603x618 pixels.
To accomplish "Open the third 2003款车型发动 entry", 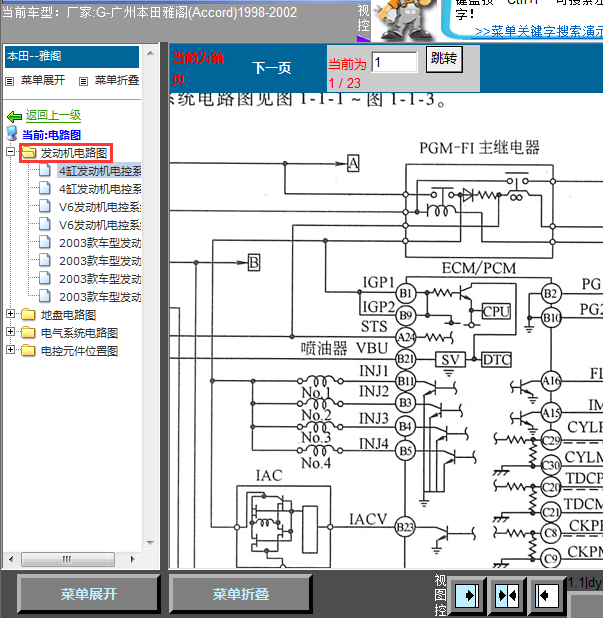I will coord(100,279).
